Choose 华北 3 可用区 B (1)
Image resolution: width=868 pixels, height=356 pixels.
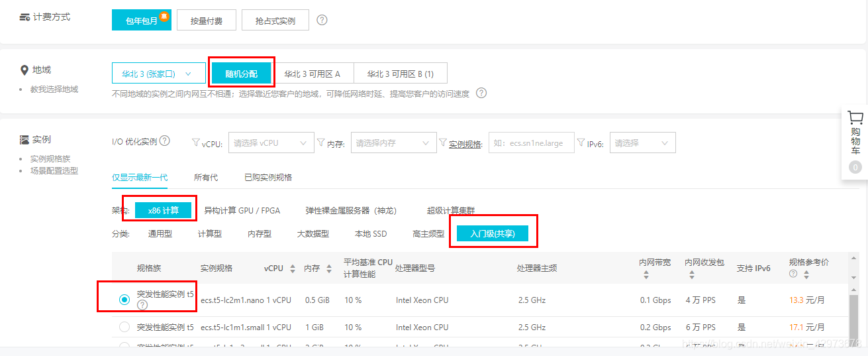click(401, 74)
